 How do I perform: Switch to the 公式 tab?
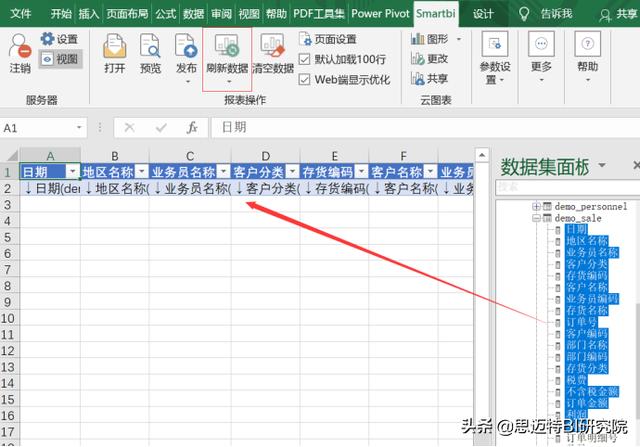(x=165, y=13)
